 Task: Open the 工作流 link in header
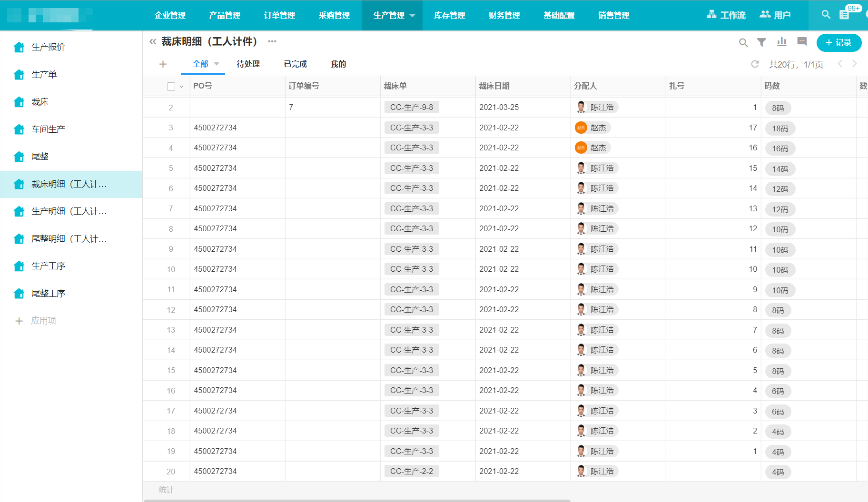pos(726,15)
